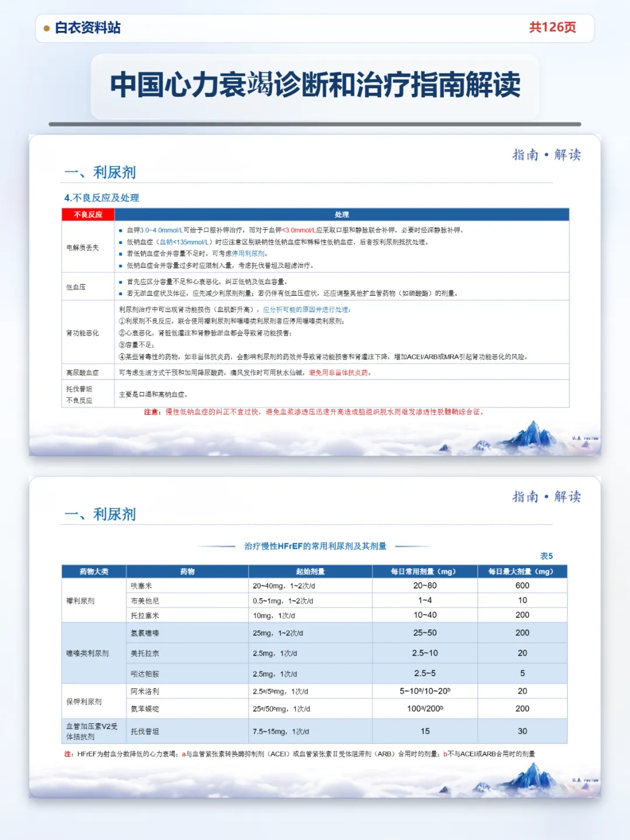Click the table title 治疗慢性HFrEF的常用利尿剂及其剂量
This screenshot has height=840, width=630.
coord(316,546)
